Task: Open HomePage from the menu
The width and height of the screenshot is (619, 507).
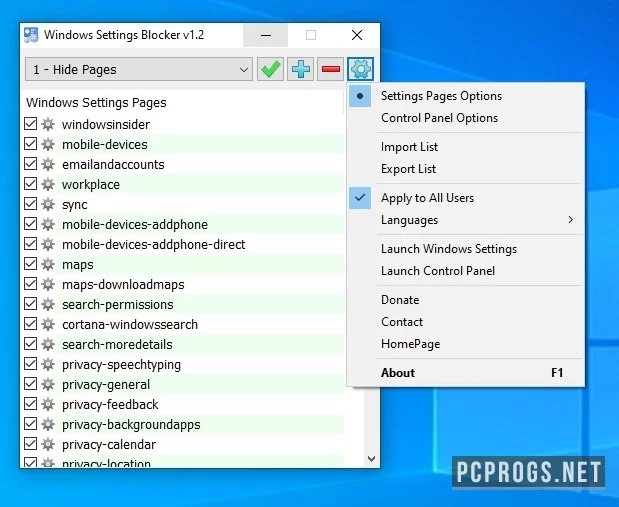Action: click(x=466, y=344)
